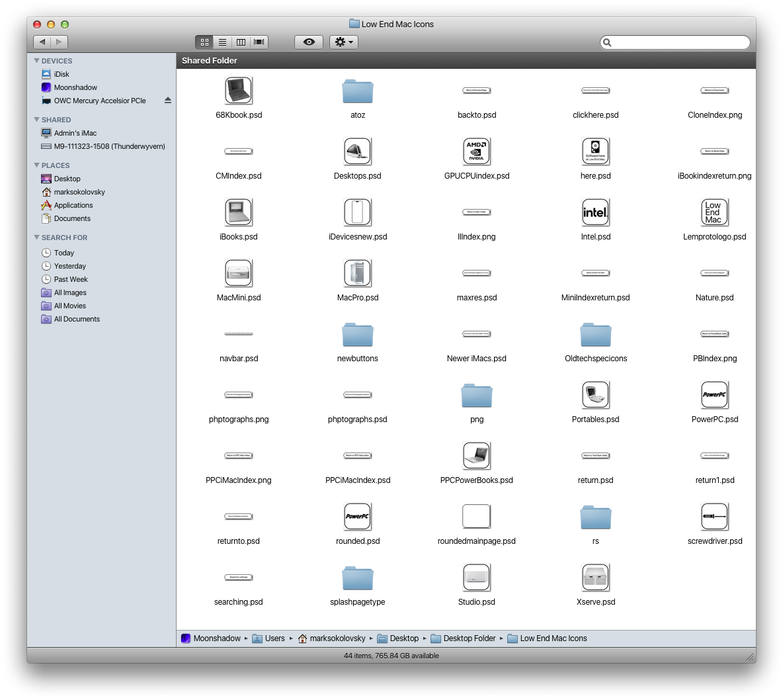This screenshot has width=783, height=700.
Task: Select the GPUCPUindex.psd file icon
Action: 476,152
